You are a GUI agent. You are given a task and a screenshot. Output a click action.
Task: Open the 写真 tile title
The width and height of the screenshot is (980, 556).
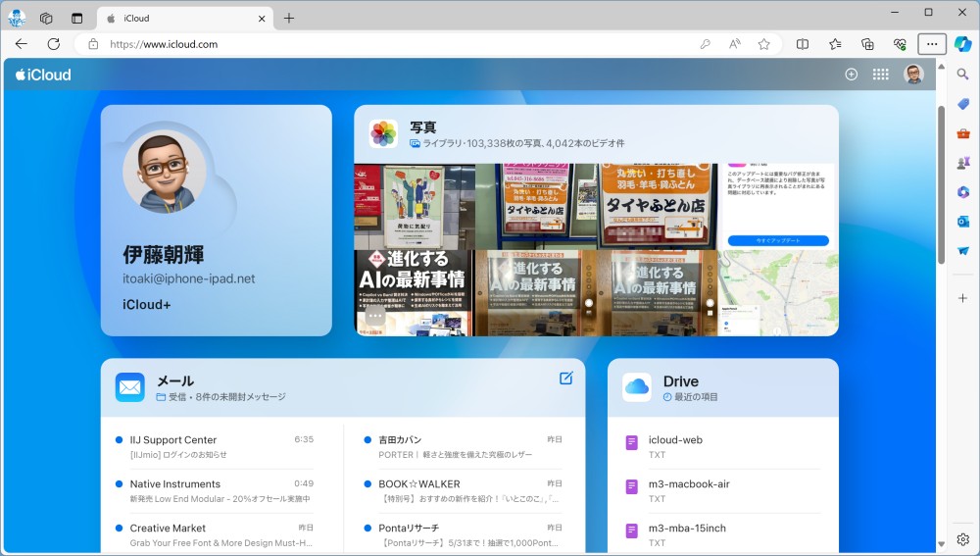[423, 126]
